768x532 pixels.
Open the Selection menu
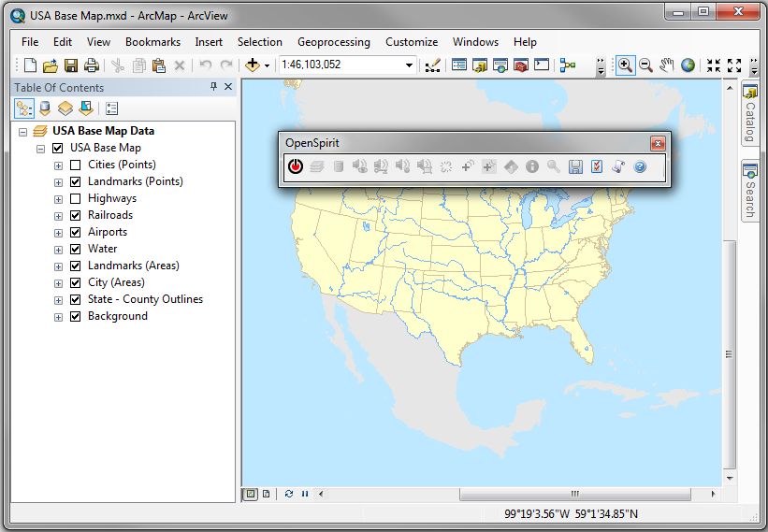click(260, 42)
